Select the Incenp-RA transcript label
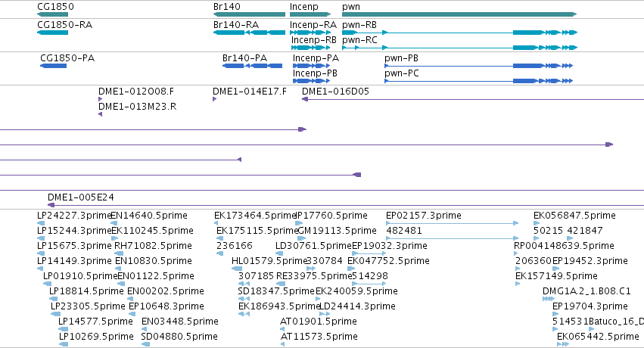 313,25
